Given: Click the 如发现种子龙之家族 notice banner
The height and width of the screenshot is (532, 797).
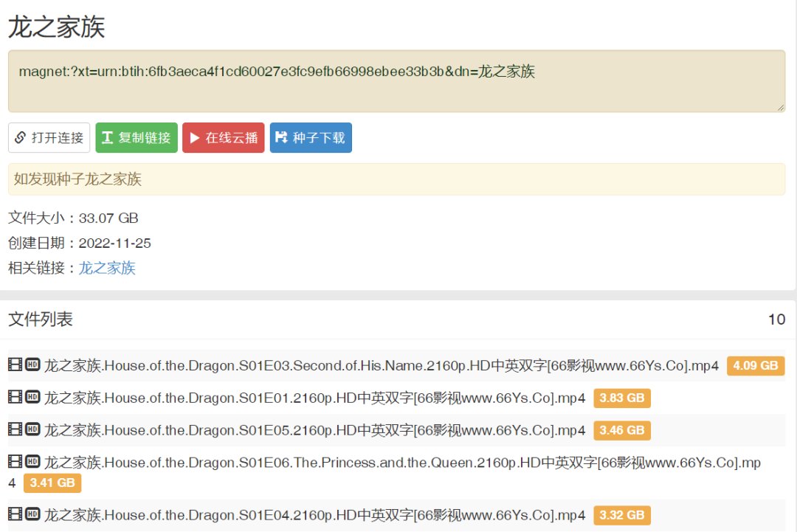Looking at the screenshot, I should (396, 179).
